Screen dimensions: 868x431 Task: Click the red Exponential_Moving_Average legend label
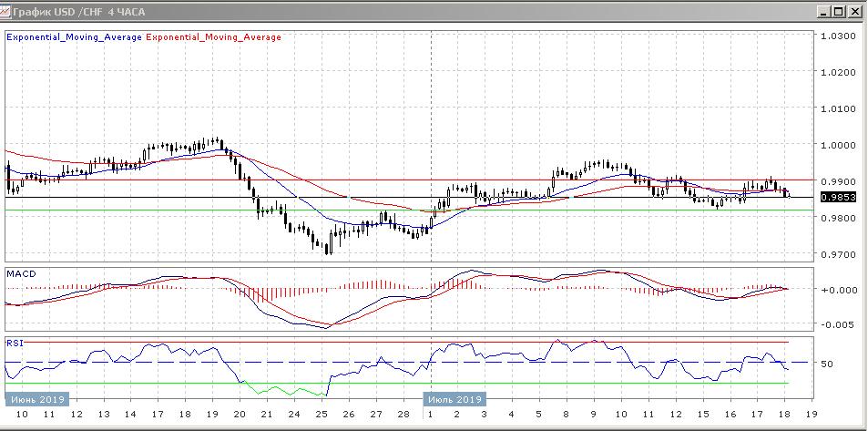pyautogui.click(x=213, y=37)
